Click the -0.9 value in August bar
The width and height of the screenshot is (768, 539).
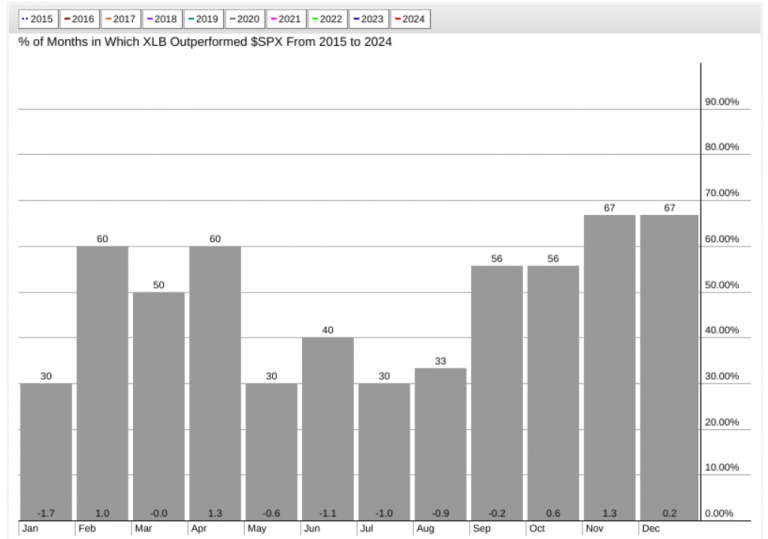pyautogui.click(x=440, y=513)
